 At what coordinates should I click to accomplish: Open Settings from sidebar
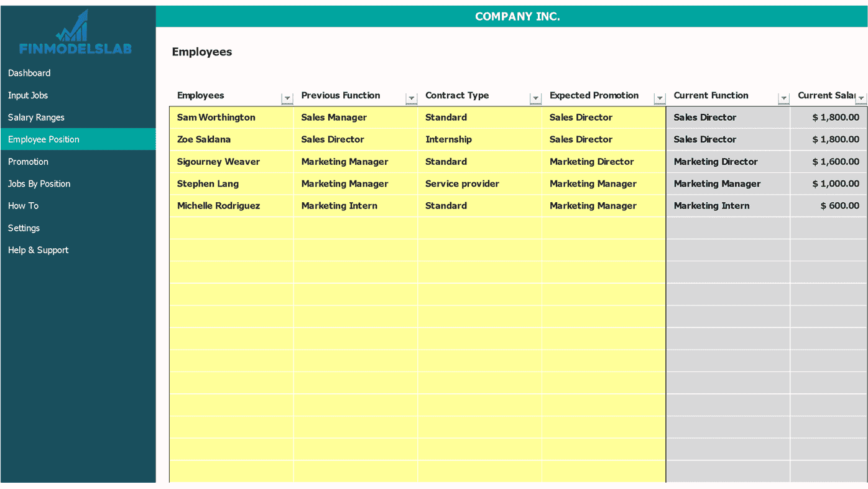pos(24,228)
